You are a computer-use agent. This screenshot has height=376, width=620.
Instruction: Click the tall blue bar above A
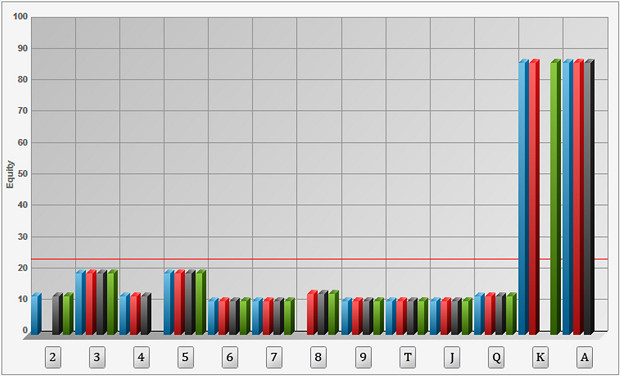tap(568, 197)
